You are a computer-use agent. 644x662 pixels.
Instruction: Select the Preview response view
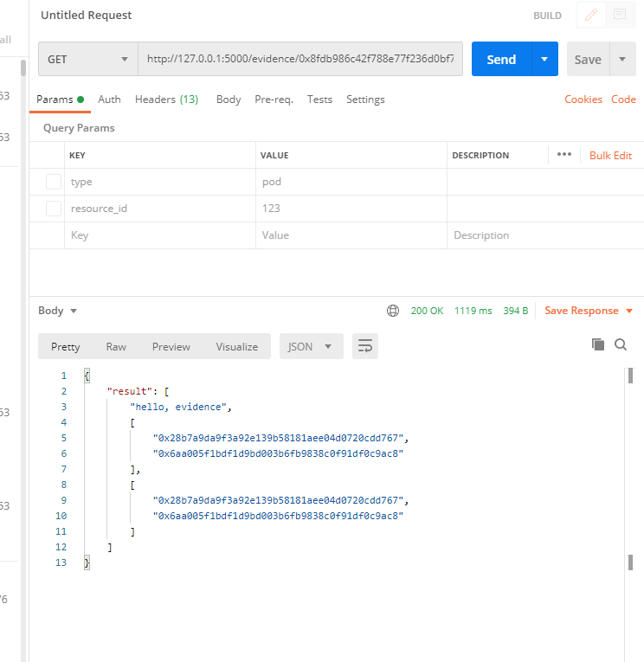(171, 347)
